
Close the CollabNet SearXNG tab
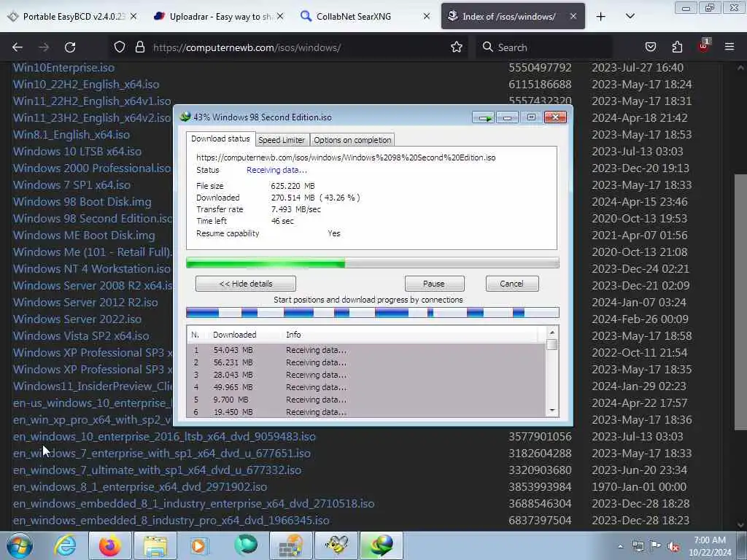point(426,16)
